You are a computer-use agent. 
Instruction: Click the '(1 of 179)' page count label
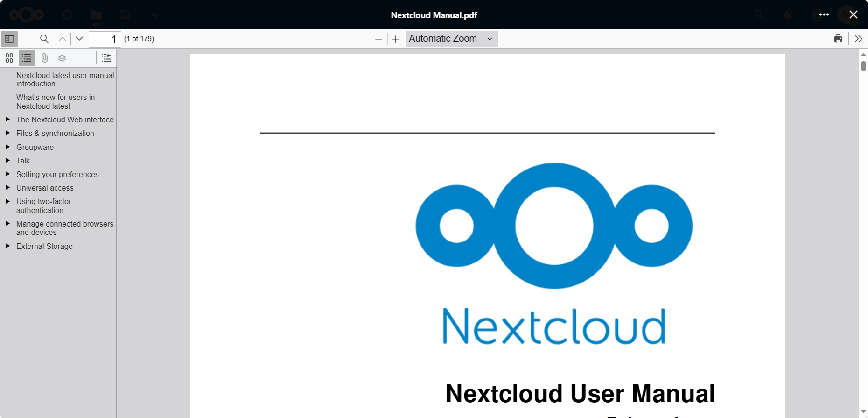tap(139, 39)
